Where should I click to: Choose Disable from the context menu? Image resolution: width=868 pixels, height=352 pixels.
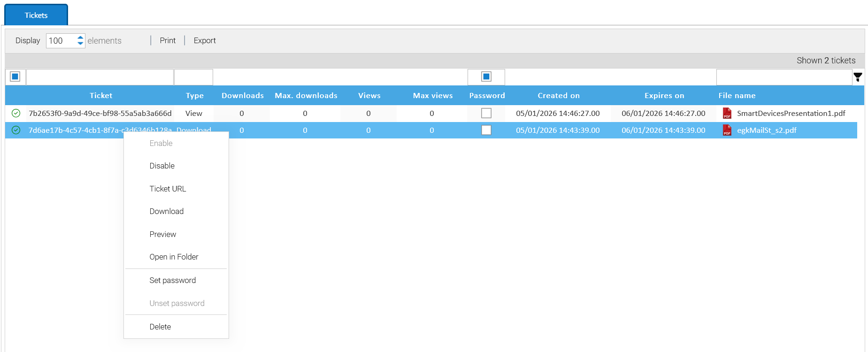click(162, 166)
